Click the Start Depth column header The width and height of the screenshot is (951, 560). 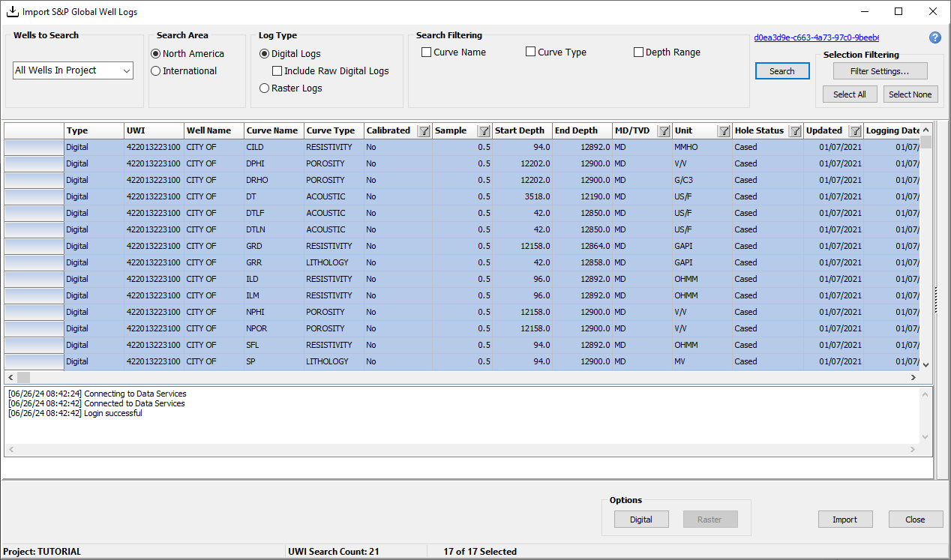520,130
